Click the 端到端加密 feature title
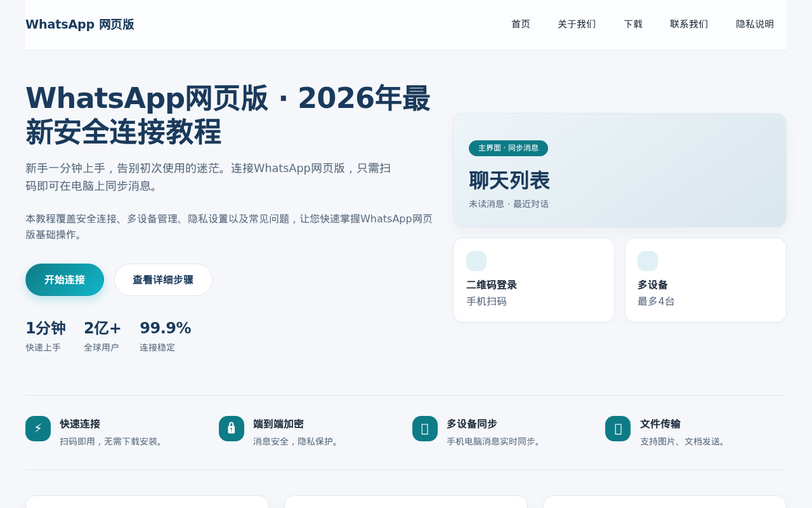812x508 pixels. [x=278, y=424]
